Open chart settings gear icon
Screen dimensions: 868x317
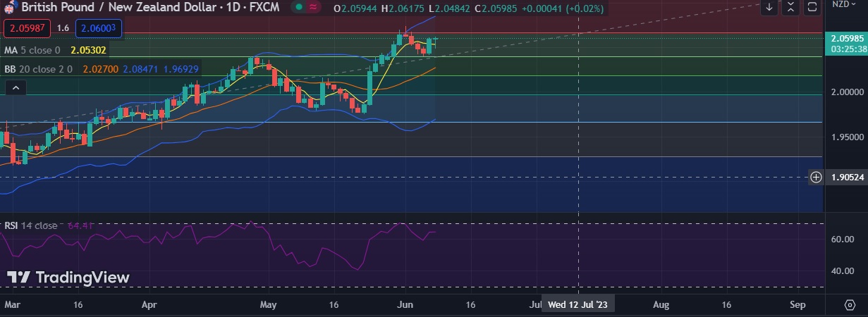coord(850,305)
